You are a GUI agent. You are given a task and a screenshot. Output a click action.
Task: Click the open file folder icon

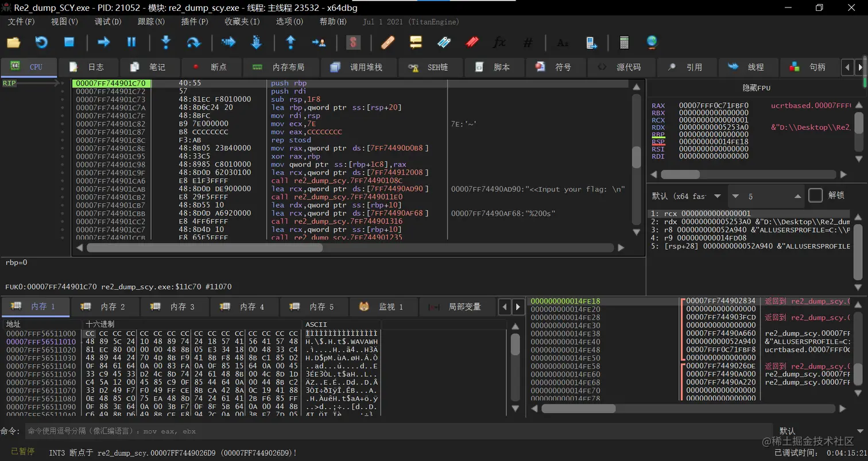point(13,42)
